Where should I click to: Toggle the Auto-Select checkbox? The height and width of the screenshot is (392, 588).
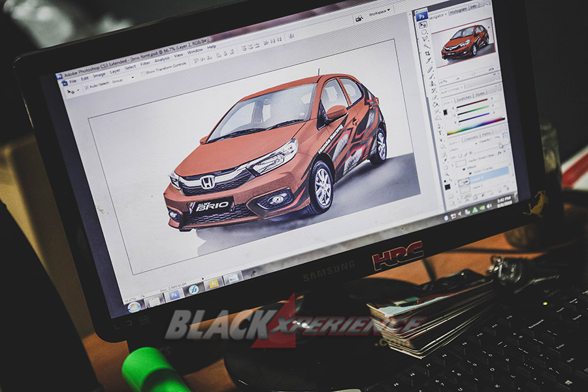(87, 88)
